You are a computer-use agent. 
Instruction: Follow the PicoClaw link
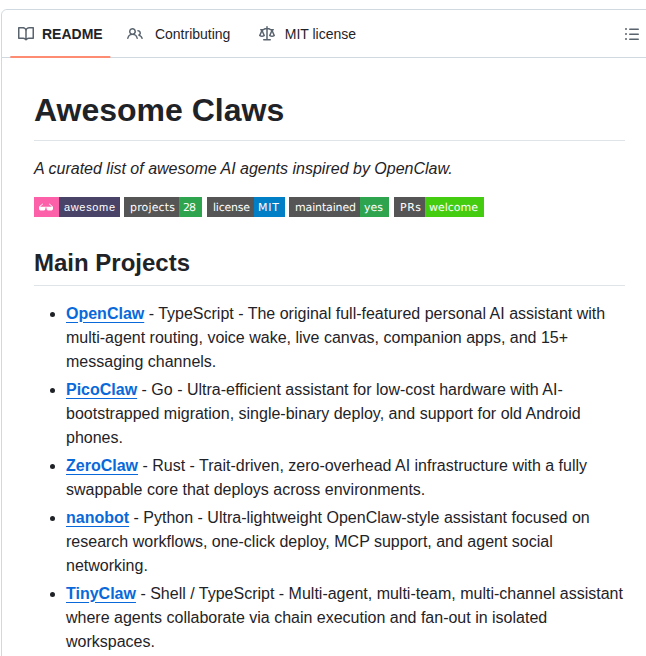pyautogui.click(x=103, y=389)
